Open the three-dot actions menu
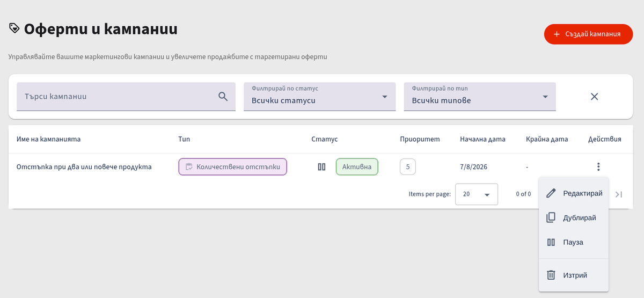The image size is (644, 298). tap(598, 167)
